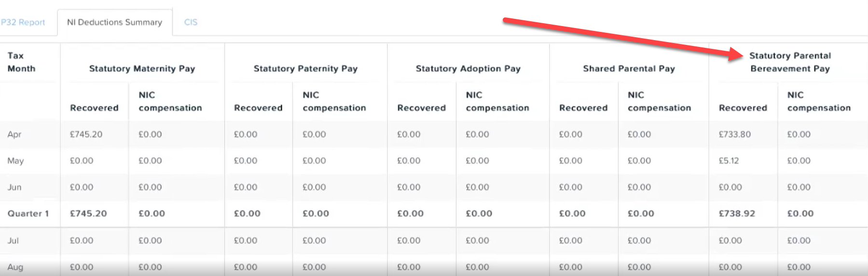Click the Tax Month column header
The width and height of the screenshot is (868, 276).
click(x=22, y=62)
